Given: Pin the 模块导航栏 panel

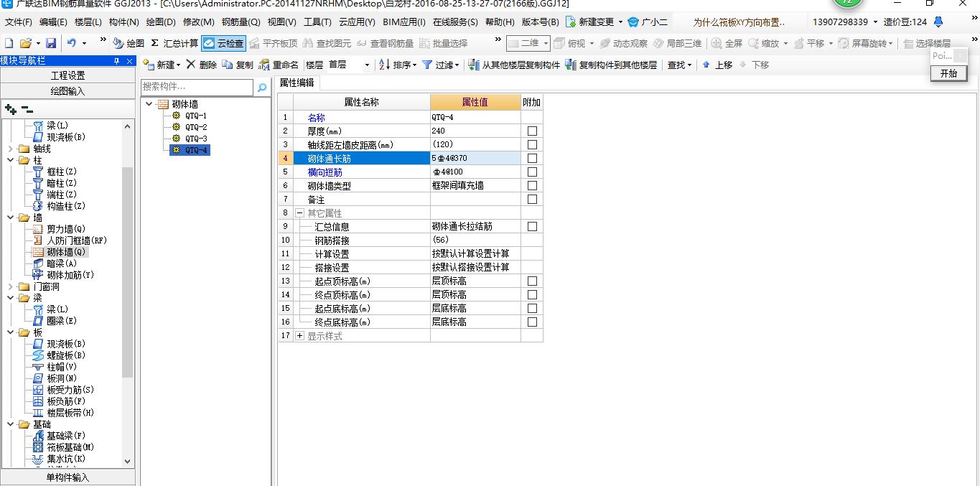Looking at the screenshot, I should coord(117,61).
